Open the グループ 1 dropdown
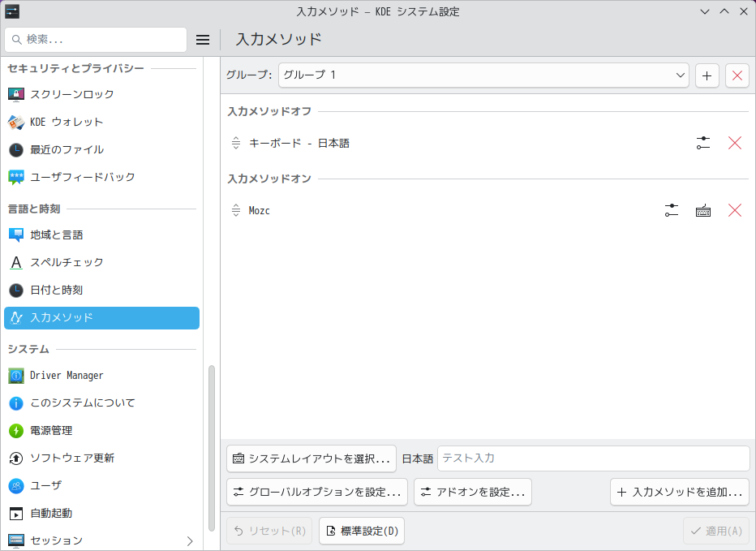 (x=483, y=75)
